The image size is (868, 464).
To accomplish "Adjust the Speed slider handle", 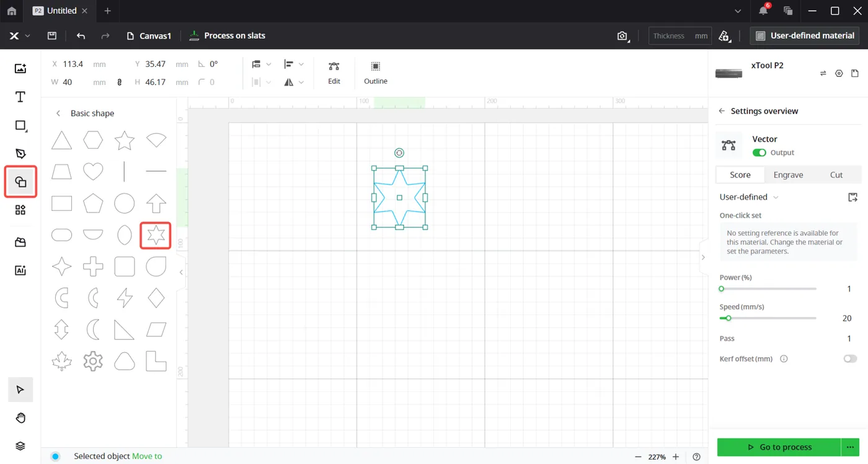I will pos(728,318).
